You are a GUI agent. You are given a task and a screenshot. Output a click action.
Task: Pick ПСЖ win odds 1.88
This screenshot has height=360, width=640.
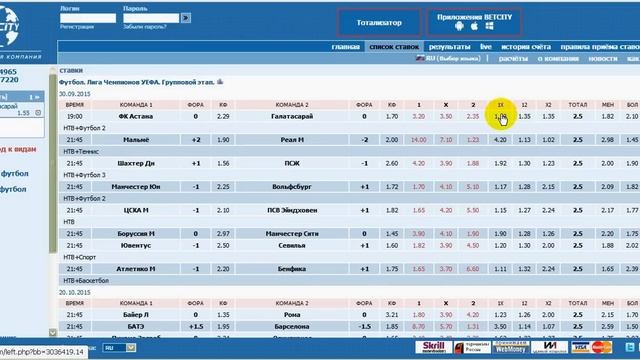473,163
